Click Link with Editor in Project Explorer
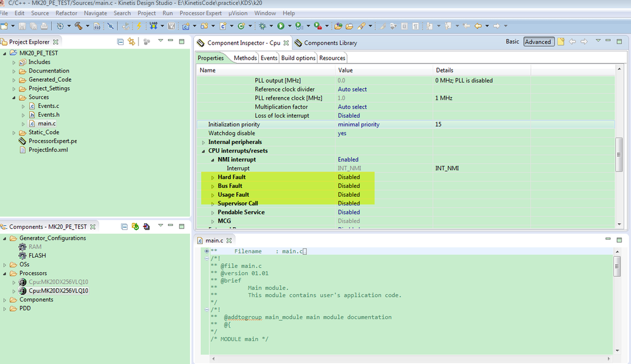Viewport: 631px width, 364px height. 131,42
